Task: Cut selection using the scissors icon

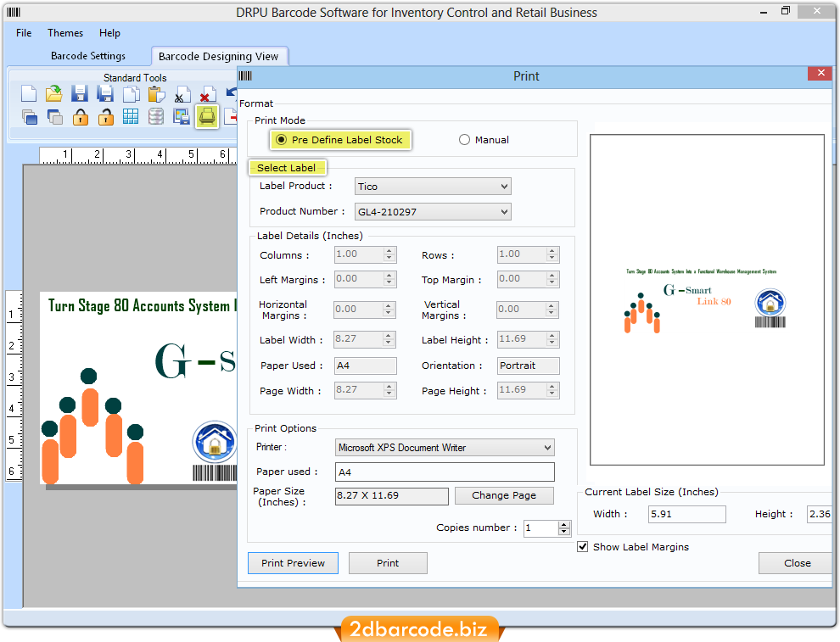Action: coord(182,94)
